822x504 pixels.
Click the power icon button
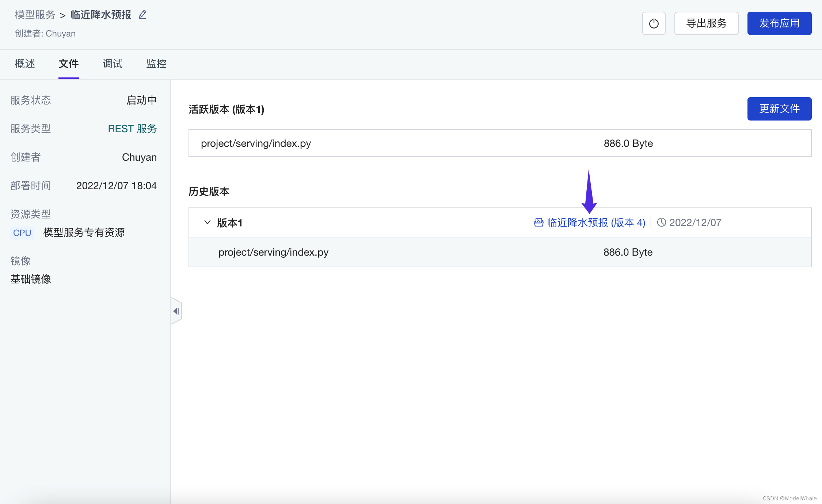point(654,23)
